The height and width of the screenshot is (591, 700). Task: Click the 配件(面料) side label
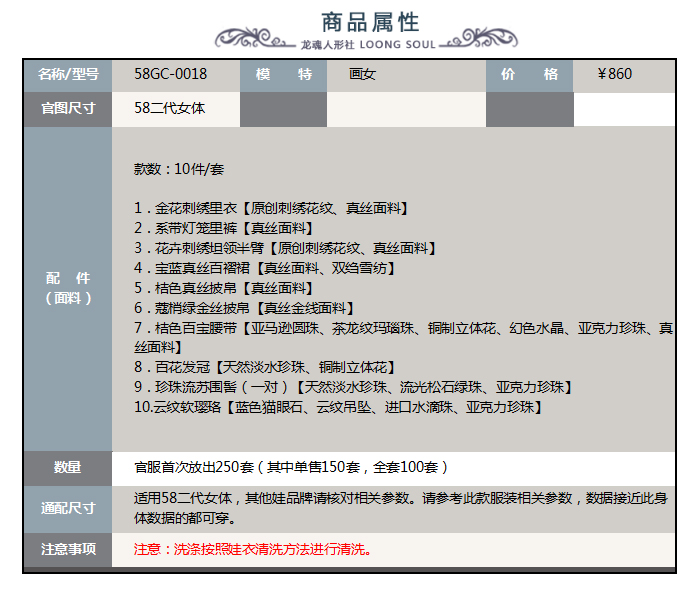(68, 288)
